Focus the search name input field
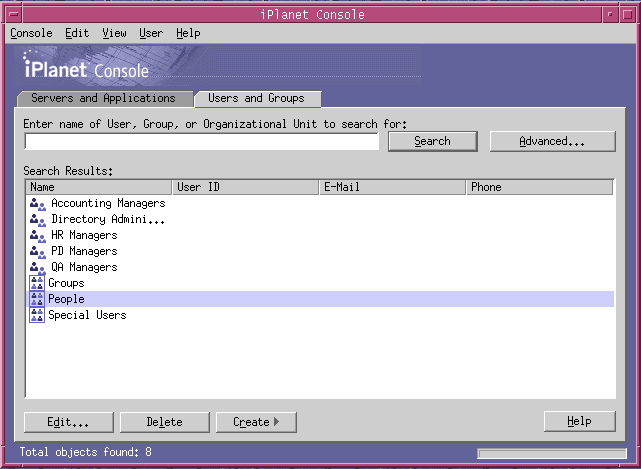Viewport: 641px width, 469px height. point(202,141)
